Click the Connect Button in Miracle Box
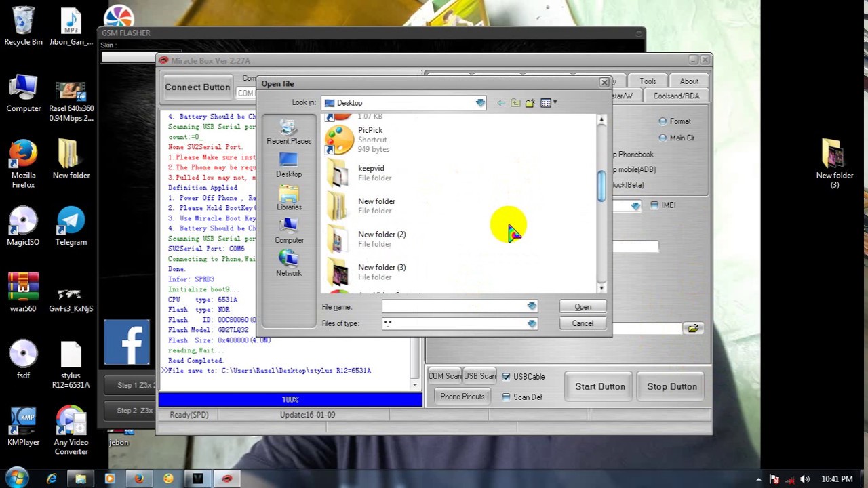Image resolution: width=868 pixels, height=488 pixels. tap(197, 87)
